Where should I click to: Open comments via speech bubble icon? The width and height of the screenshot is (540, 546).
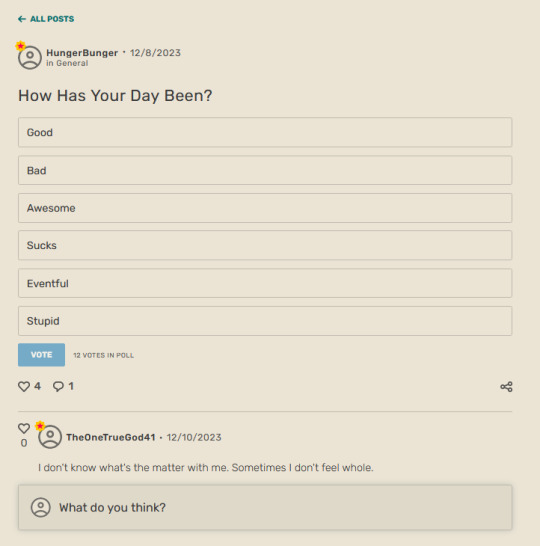[x=58, y=387]
